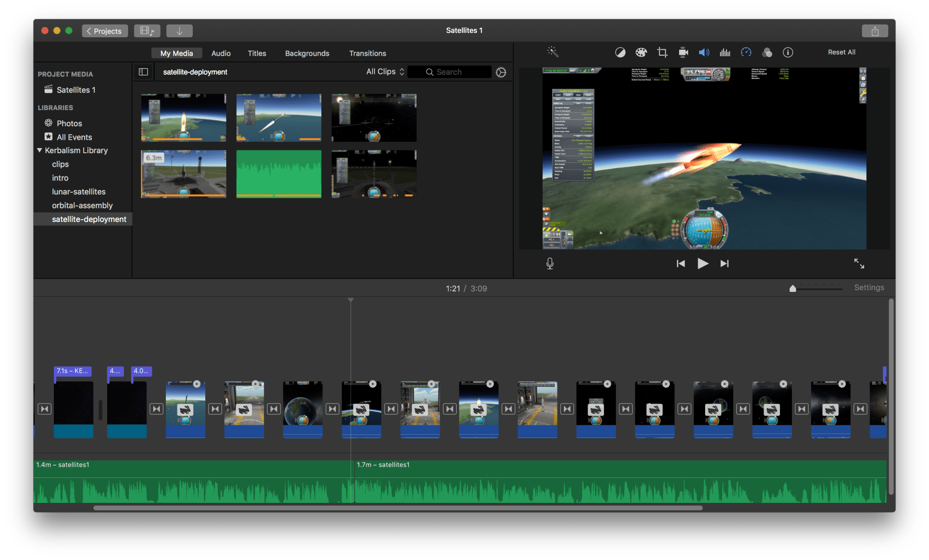929x560 pixels.
Task: Toggle the libraries sidebar visibility button
Action: 144,72
